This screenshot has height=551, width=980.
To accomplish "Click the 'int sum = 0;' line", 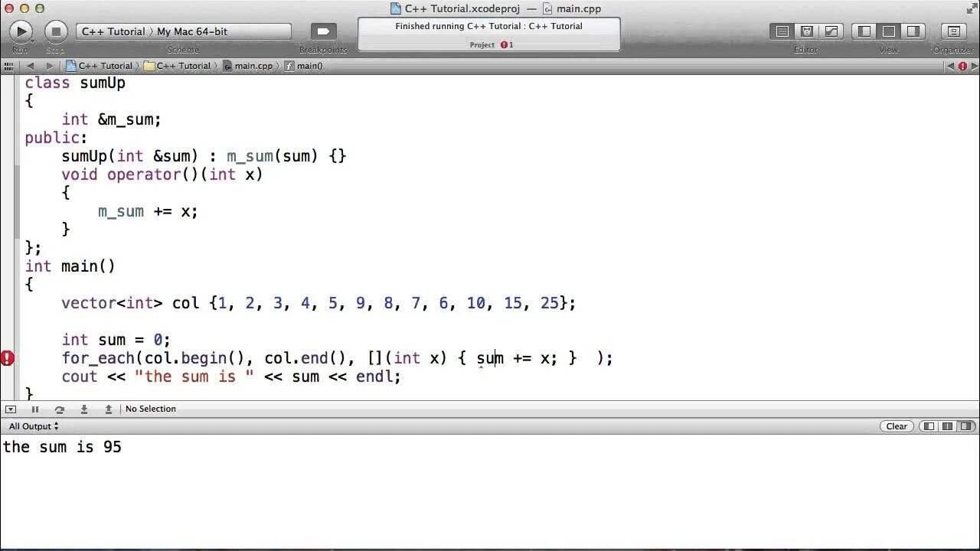I will click(116, 340).
